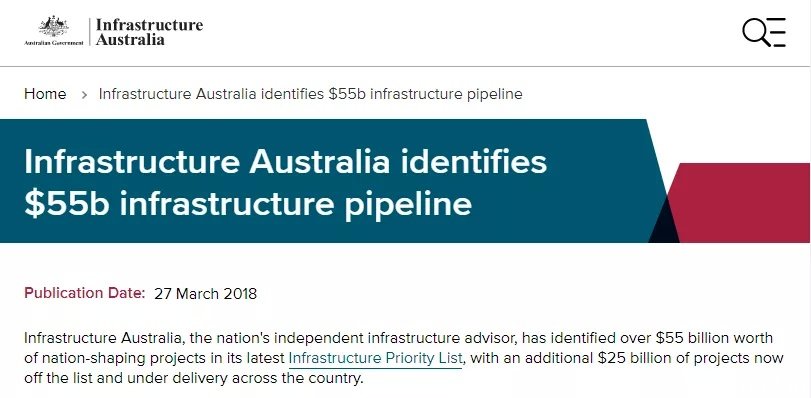Click the paragraph's first line about independent advisor

coord(398,338)
